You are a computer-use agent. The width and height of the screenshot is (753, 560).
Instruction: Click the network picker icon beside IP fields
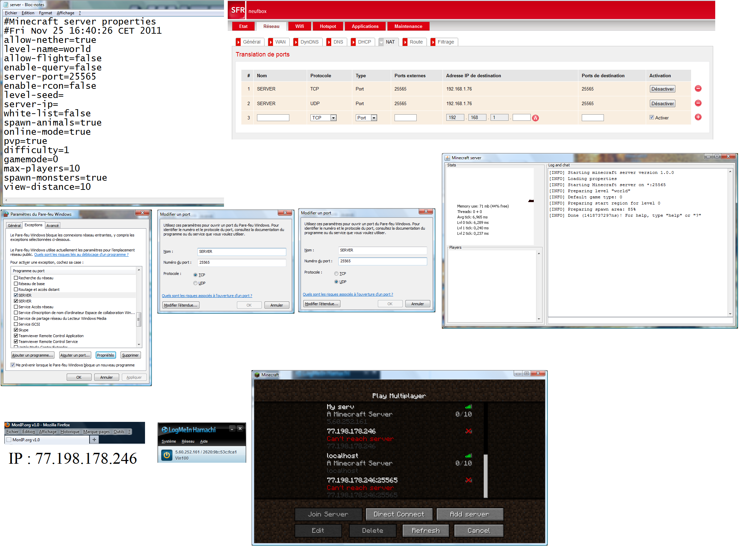(x=535, y=118)
